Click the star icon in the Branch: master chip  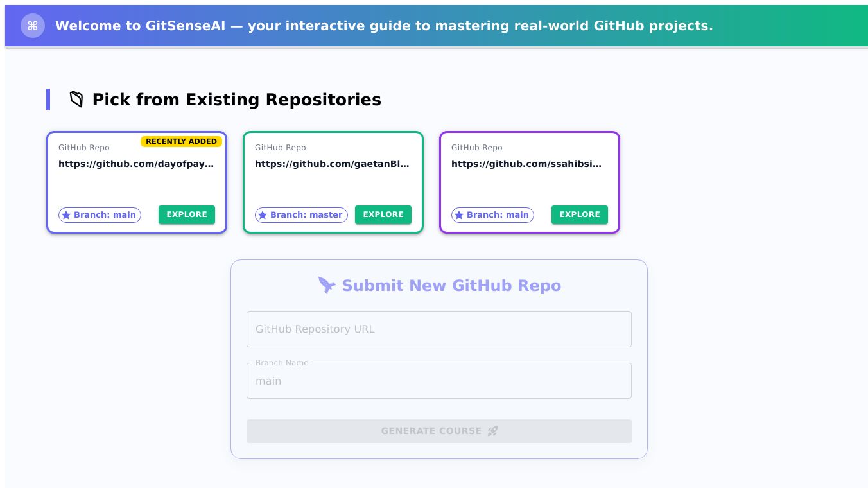[263, 215]
